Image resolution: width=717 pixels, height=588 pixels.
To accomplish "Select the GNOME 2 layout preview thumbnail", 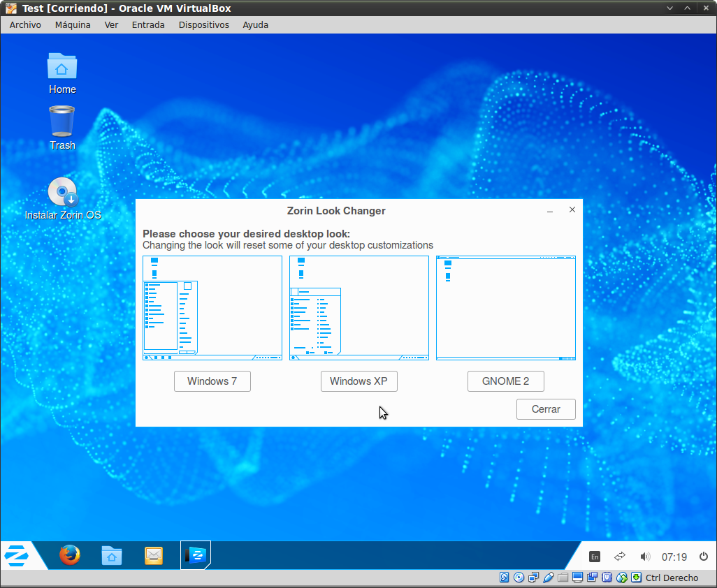I will click(x=505, y=308).
